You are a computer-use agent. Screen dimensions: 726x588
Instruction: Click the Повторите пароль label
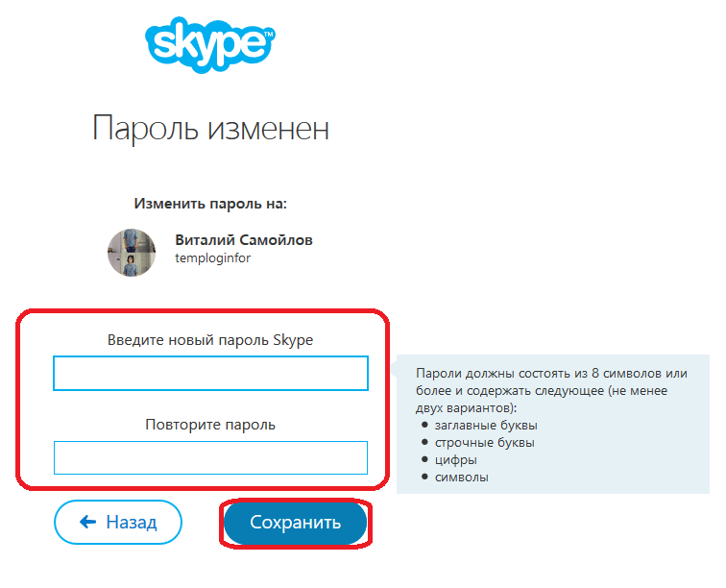click(x=210, y=425)
